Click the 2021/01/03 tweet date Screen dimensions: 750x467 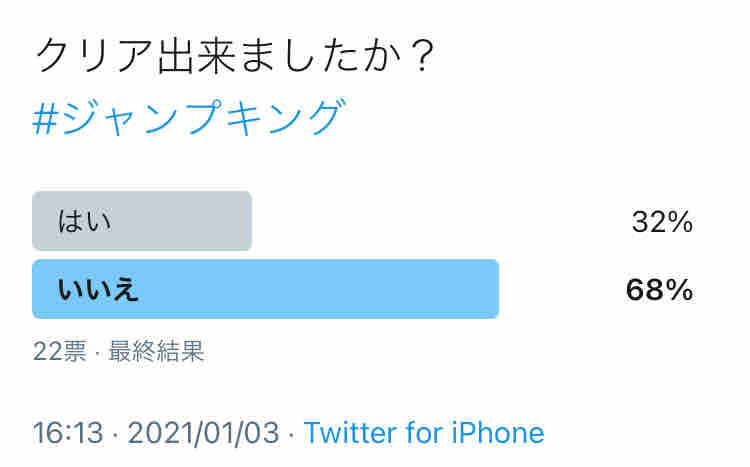203,433
